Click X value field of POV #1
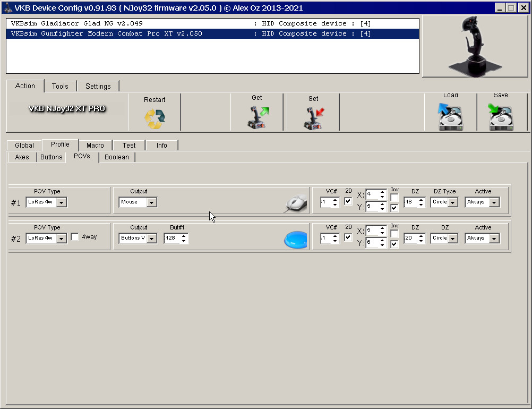The height and width of the screenshot is (409, 532). [x=372, y=194]
